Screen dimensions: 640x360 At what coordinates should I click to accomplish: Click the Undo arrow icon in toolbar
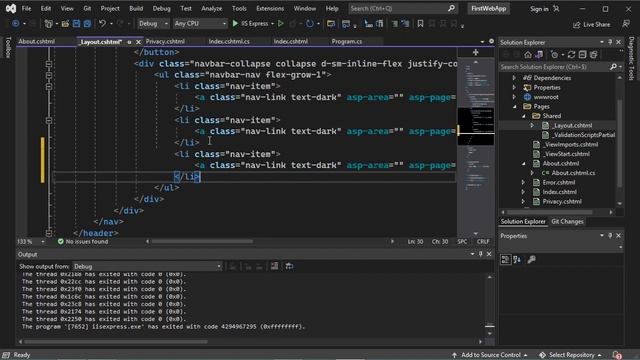pyautogui.click(x=102, y=24)
